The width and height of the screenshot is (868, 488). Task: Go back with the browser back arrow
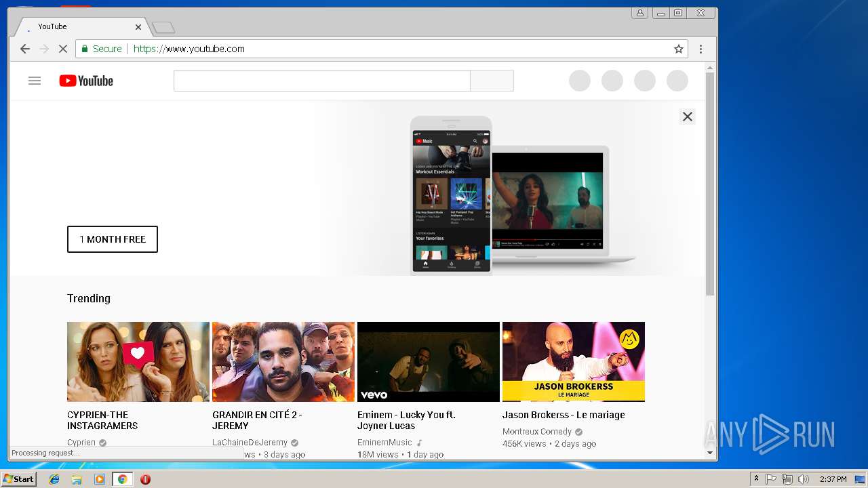pos(25,49)
